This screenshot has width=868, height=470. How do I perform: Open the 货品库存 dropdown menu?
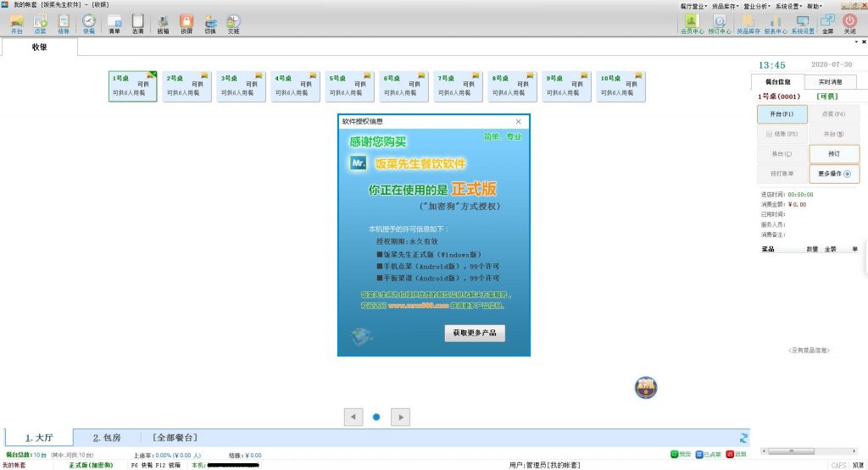726,6
